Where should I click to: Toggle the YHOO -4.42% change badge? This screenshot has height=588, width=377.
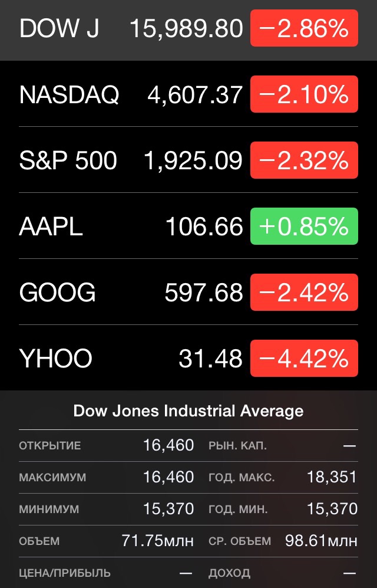click(304, 359)
